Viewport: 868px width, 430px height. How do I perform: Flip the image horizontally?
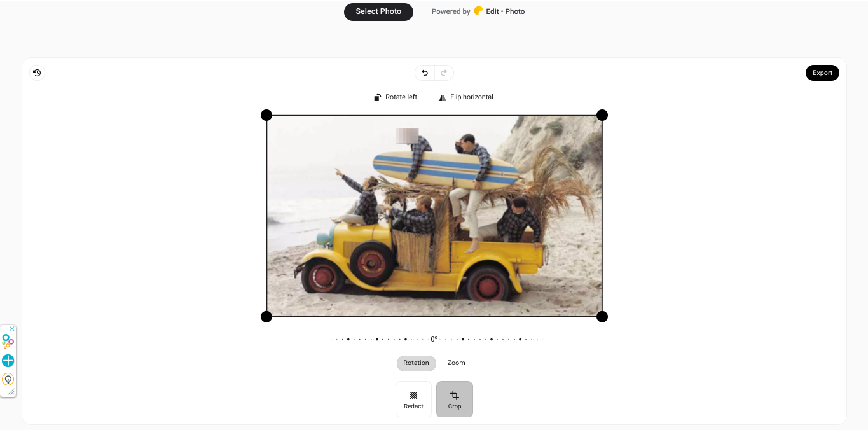466,97
